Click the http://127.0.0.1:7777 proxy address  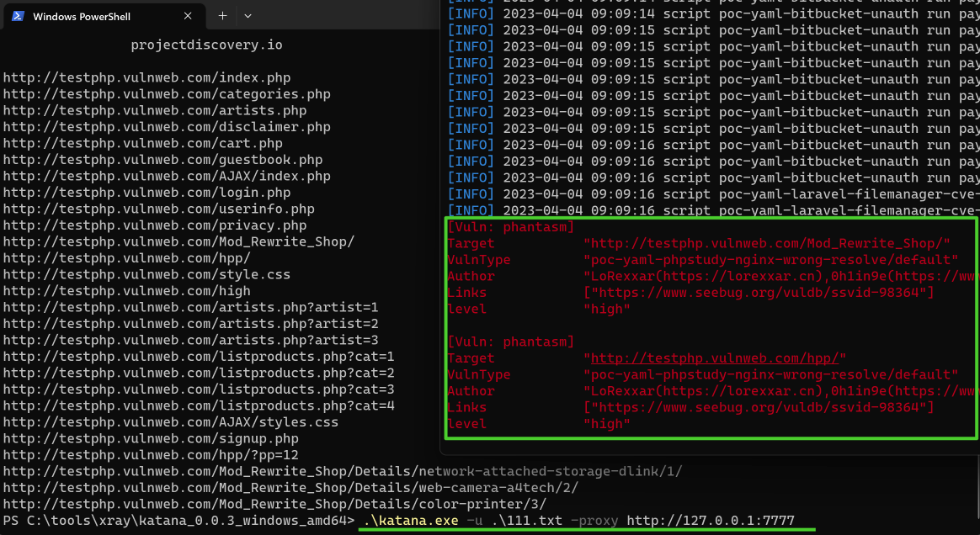pos(711,521)
